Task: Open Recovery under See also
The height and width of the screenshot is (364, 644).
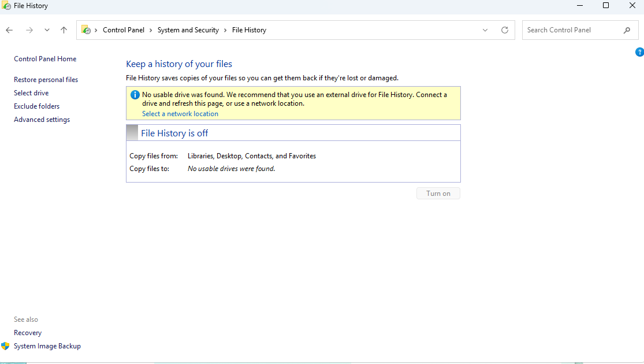Action: tap(27, 332)
